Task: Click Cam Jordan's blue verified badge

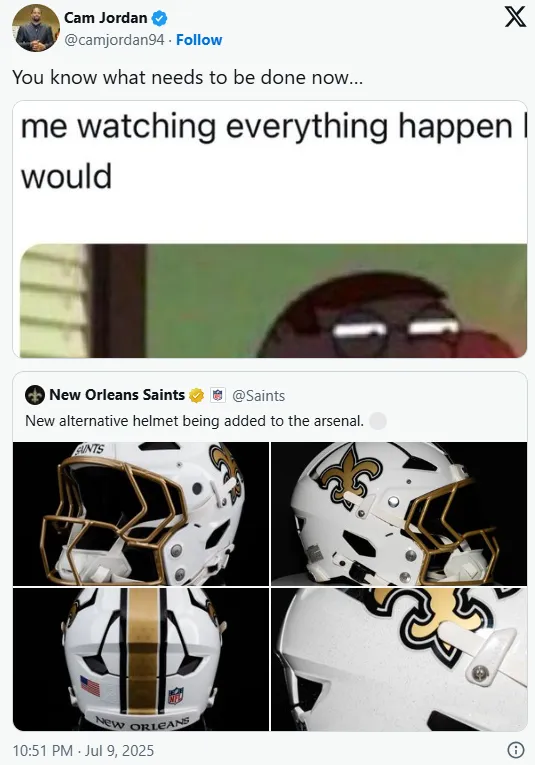Action: click(159, 19)
